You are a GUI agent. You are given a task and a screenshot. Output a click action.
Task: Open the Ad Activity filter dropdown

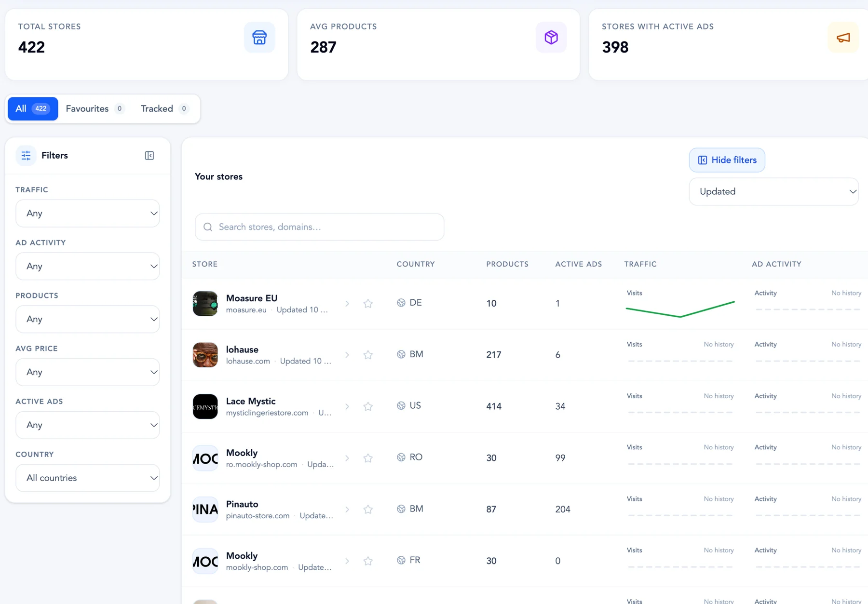coord(88,266)
